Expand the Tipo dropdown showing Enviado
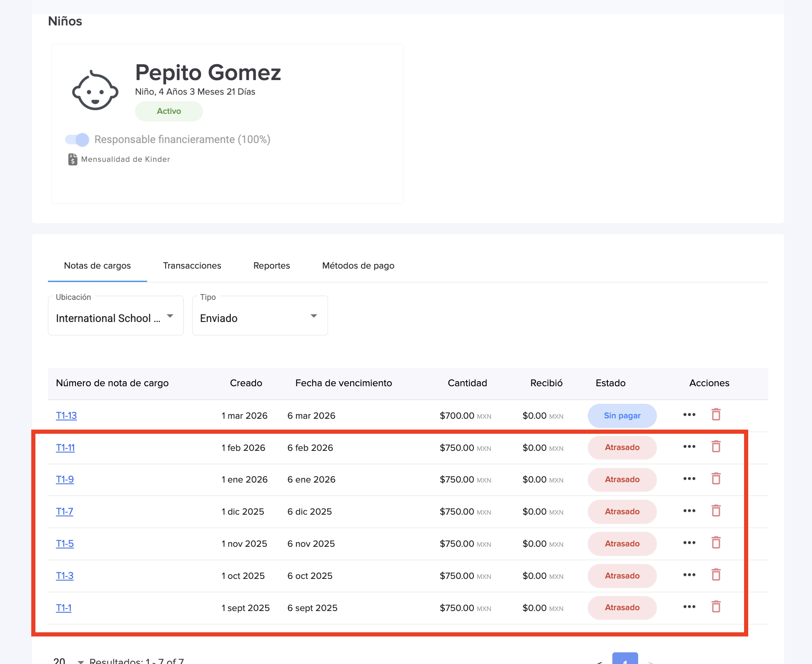 click(x=260, y=316)
